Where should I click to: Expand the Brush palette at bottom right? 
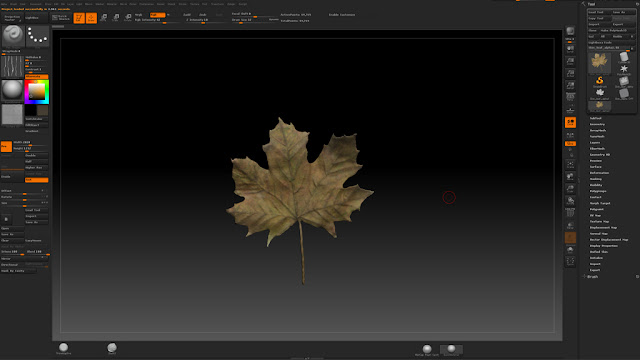click(593, 277)
